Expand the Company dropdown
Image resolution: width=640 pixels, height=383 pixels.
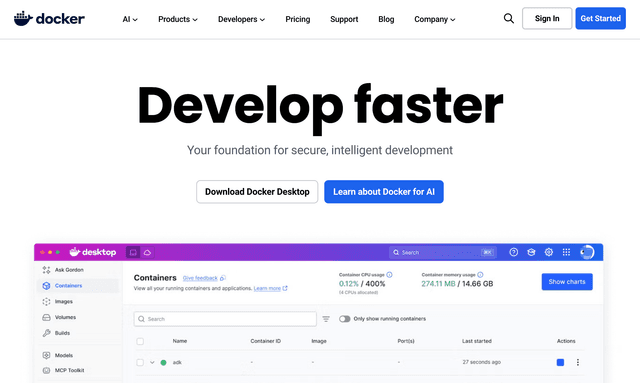pyautogui.click(x=435, y=19)
